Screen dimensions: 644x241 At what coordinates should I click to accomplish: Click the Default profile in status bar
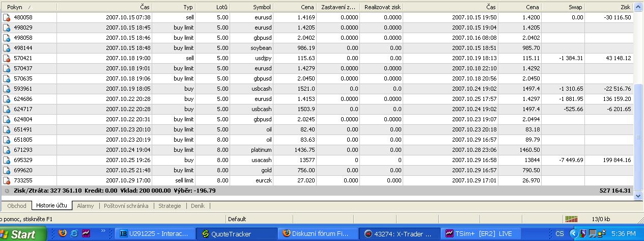(x=237, y=219)
